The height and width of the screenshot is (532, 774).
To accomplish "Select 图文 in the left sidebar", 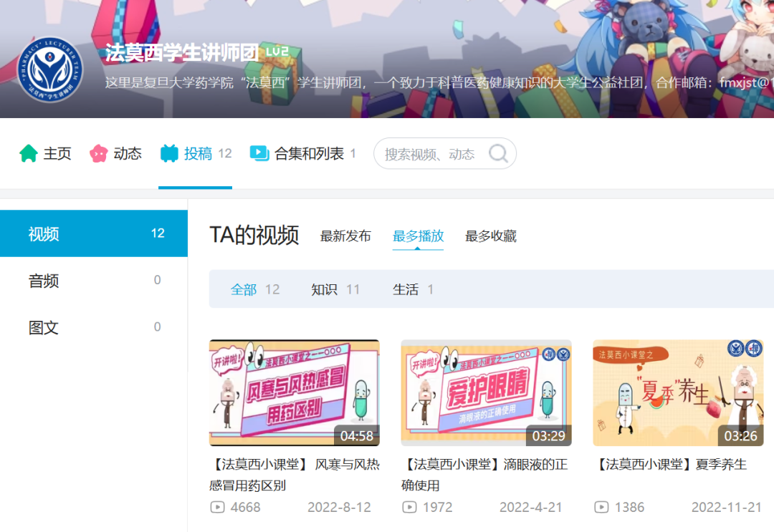I will [94, 327].
